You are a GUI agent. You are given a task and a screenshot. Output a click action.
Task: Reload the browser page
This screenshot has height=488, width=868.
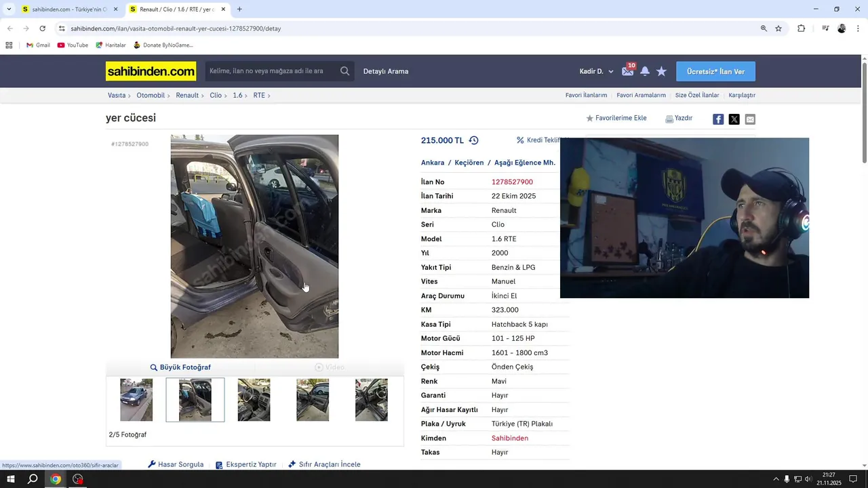42,28
